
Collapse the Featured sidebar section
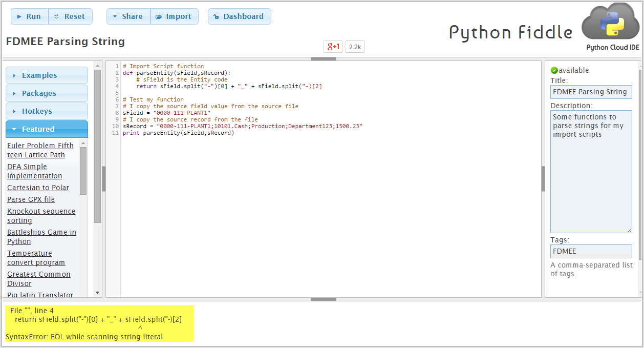(47, 129)
